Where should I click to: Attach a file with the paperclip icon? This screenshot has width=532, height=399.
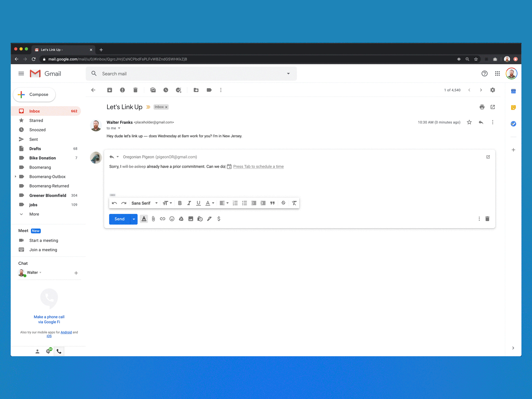[153, 219]
